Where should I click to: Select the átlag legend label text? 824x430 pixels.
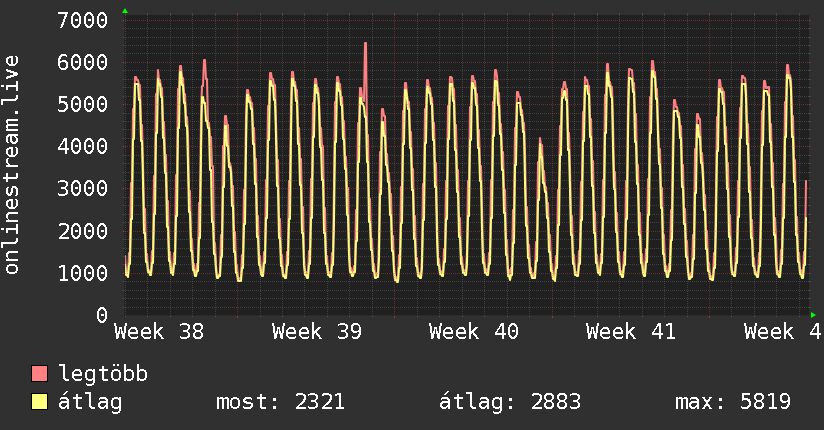pyautogui.click(x=90, y=402)
